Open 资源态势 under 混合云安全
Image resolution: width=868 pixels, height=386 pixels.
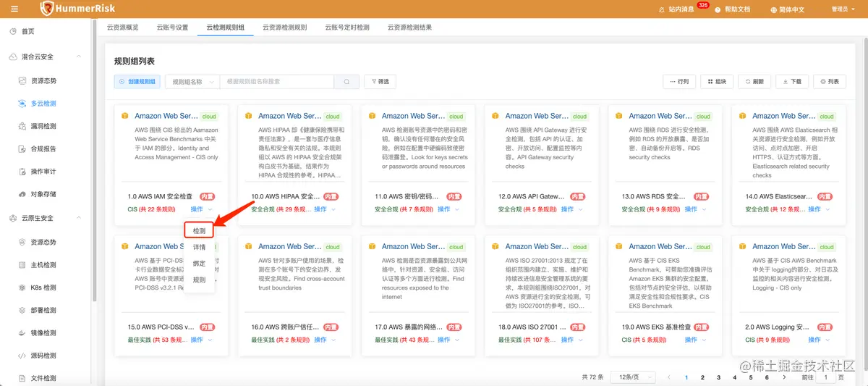coord(45,80)
